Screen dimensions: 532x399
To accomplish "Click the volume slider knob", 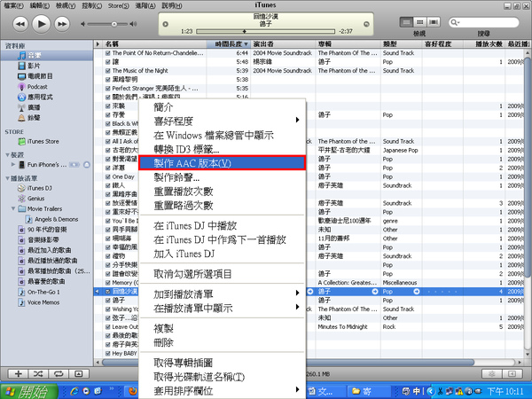I will point(114,24).
